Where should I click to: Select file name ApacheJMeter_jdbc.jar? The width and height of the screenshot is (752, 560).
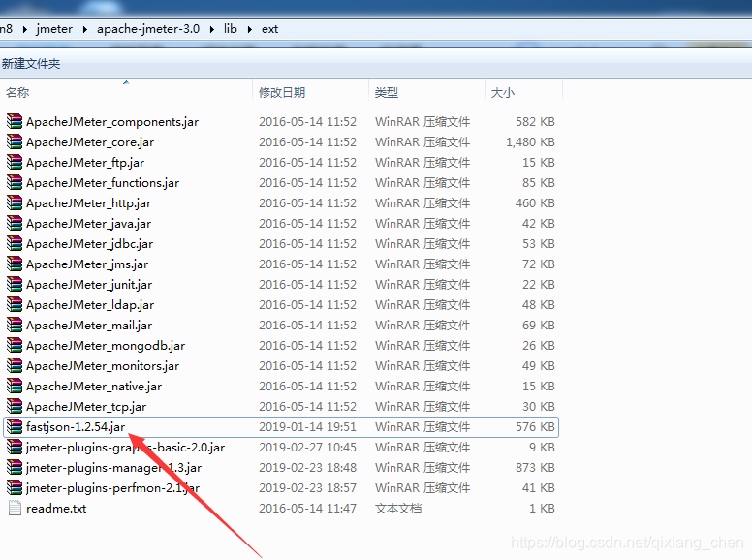tap(90, 244)
